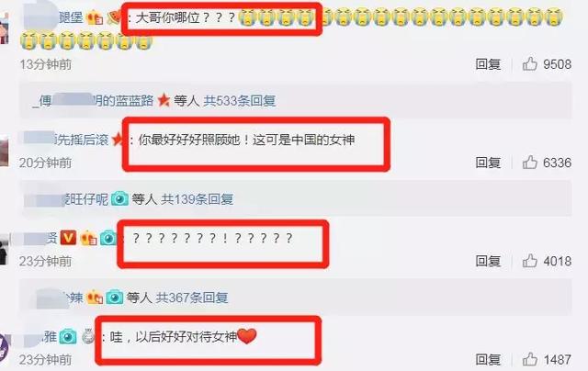Open the 蓝蓝路 user profile link
The height and width of the screenshot is (371, 588).
click(93, 100)
